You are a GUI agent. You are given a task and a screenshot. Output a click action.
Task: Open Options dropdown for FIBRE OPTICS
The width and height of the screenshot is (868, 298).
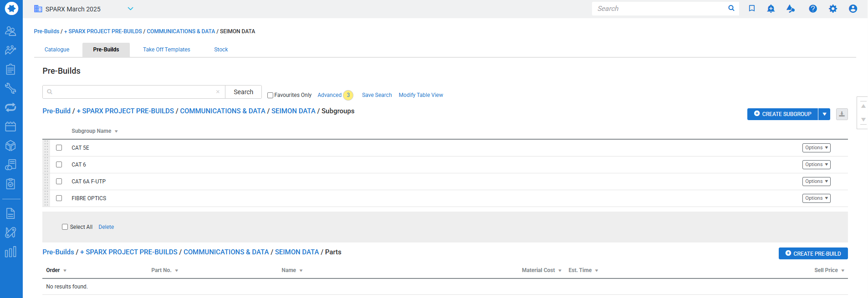point(816,198)
